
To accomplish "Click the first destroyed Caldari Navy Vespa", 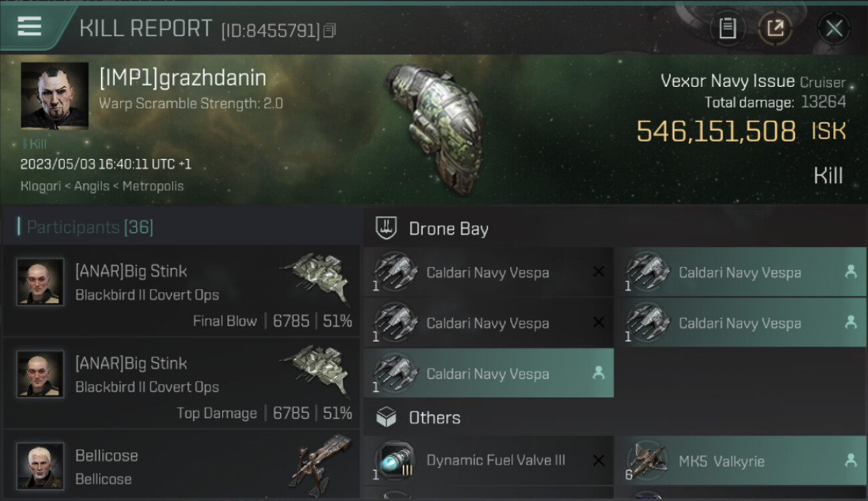I will 487,273.
